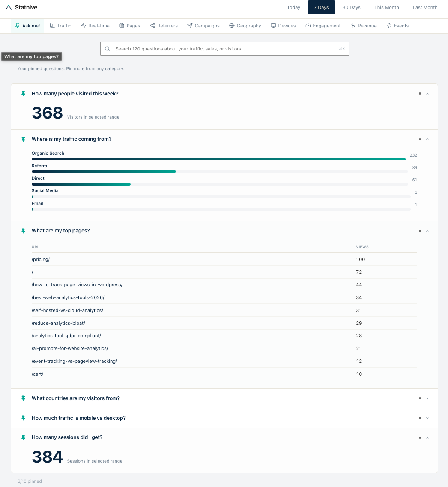
Task: Open the Revenue tab
Action: point(364,26)
